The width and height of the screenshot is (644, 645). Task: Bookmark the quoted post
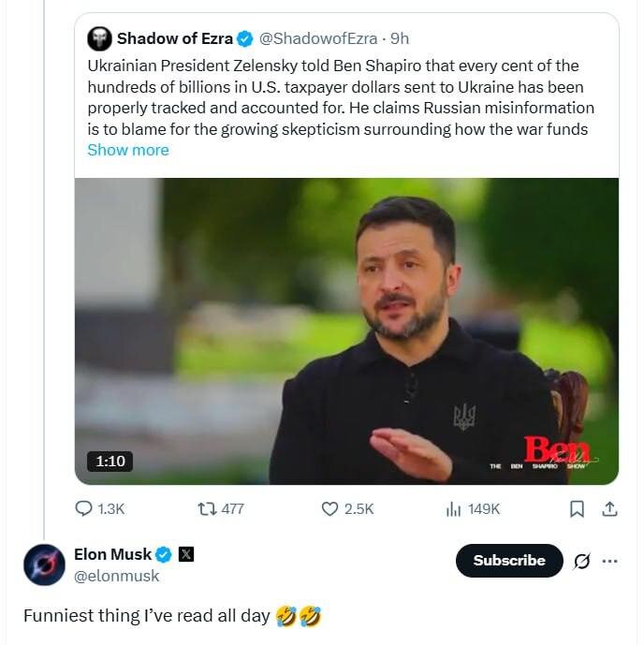(x=578, y=508)
